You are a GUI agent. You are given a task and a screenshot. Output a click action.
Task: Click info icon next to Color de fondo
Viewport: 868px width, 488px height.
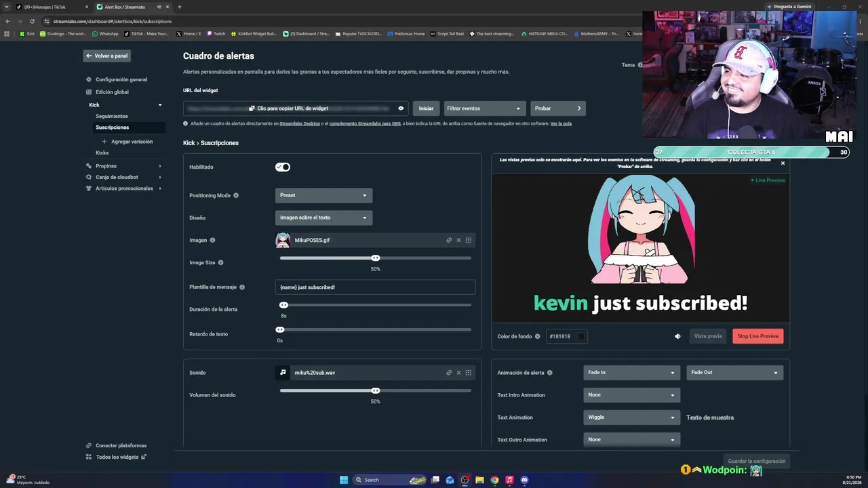(537, 336)
